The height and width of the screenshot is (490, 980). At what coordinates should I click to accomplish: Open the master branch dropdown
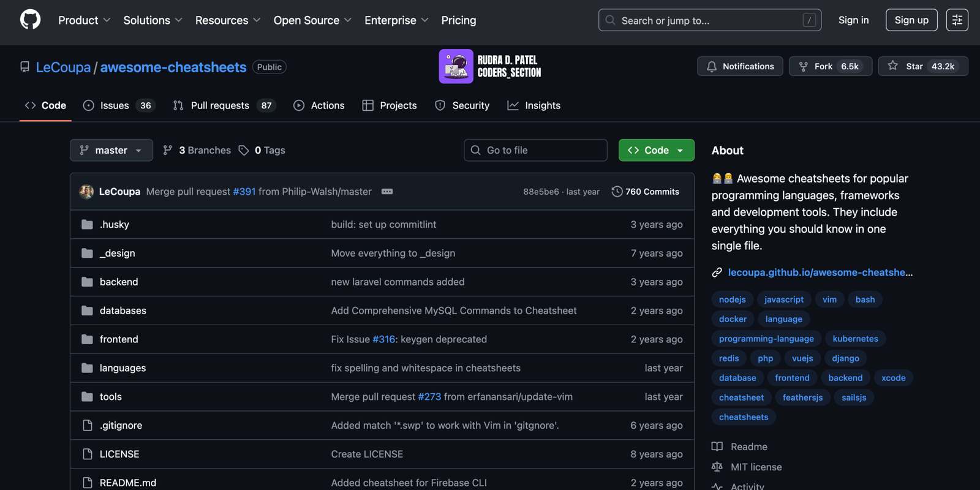111,150
